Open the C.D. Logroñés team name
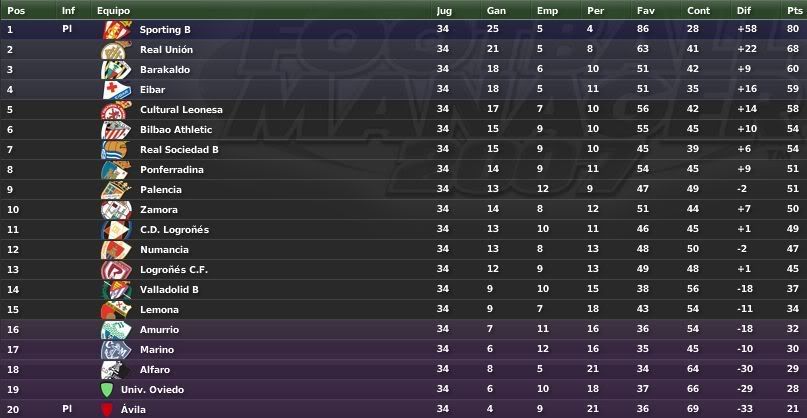The image size is (807, 418). pos(174,230)
